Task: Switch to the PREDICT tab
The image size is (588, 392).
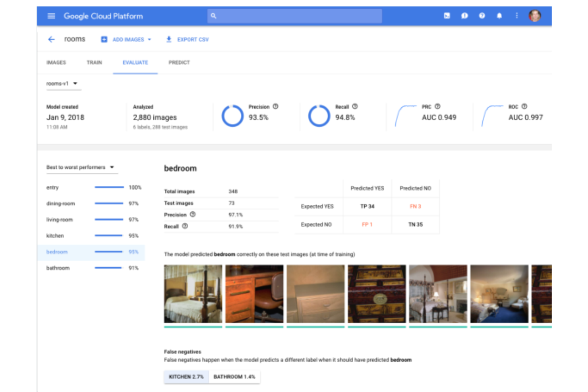Action: (x=179, y=62)
